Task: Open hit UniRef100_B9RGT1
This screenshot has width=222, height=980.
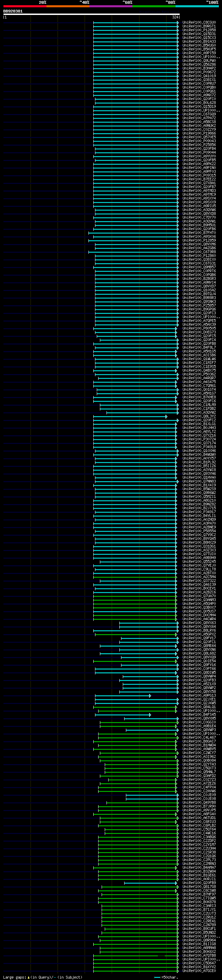Action: (199, 26)
